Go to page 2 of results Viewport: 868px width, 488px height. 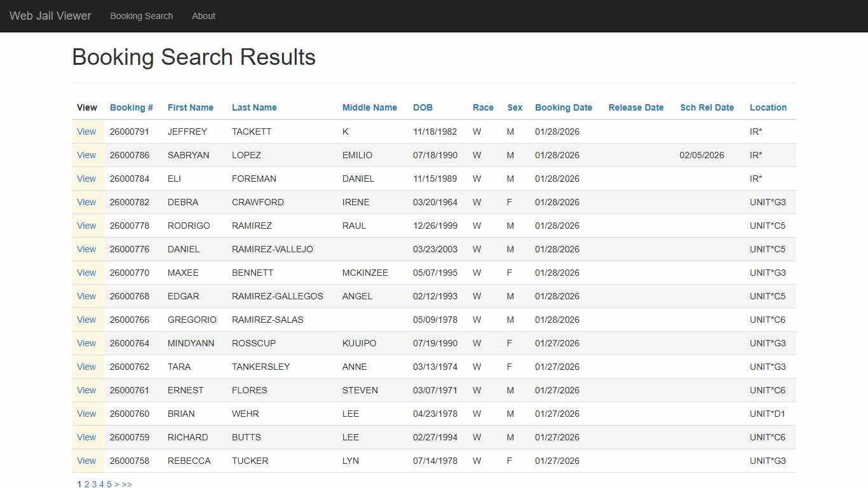pos(86,484)
